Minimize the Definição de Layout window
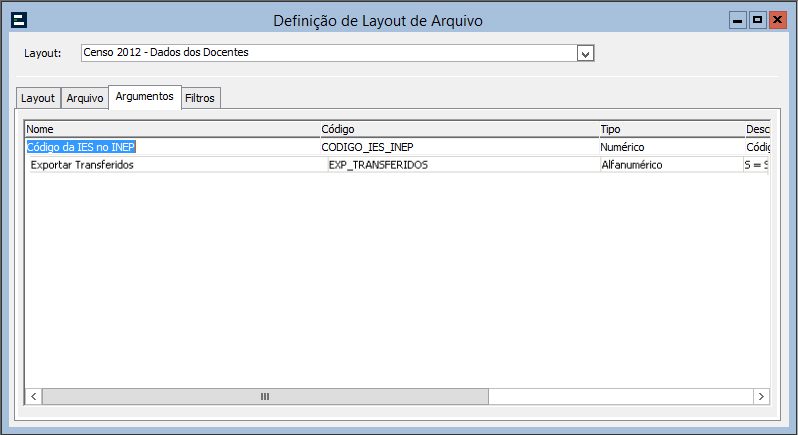 coord(737,20)
